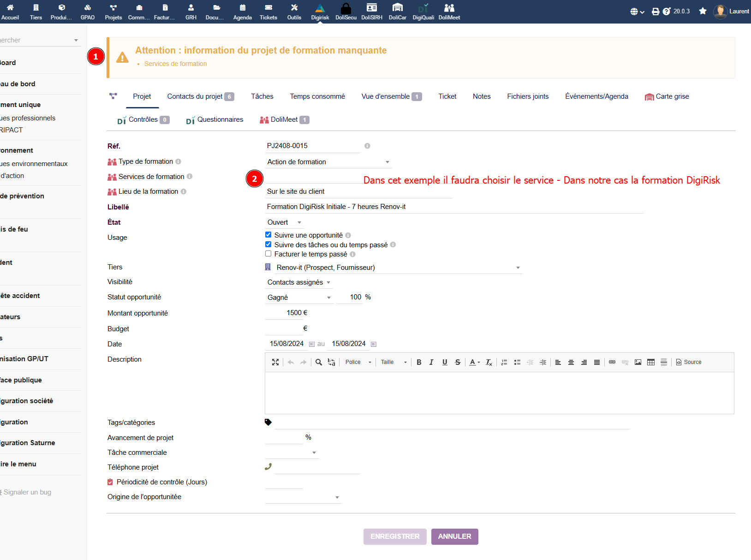Open the Digirisk module icon
The width and height of the screenshot is (751, 560).
[x=320, y=8]
